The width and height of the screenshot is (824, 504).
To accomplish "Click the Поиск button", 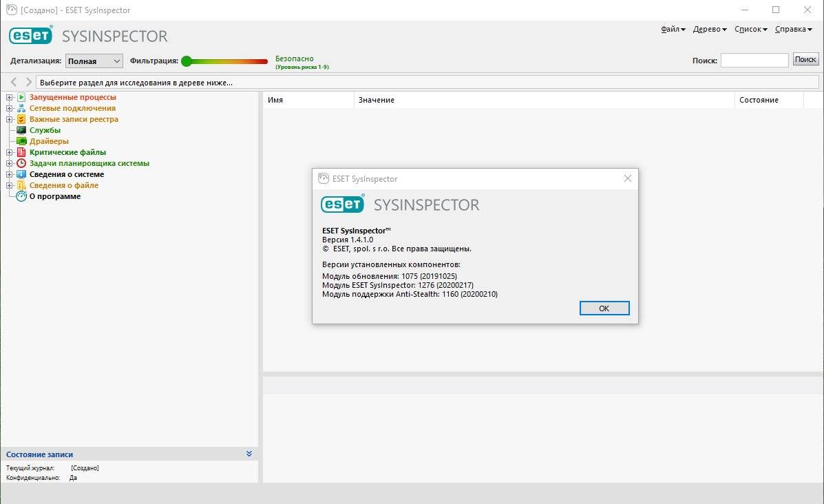I will click(805, 59).
